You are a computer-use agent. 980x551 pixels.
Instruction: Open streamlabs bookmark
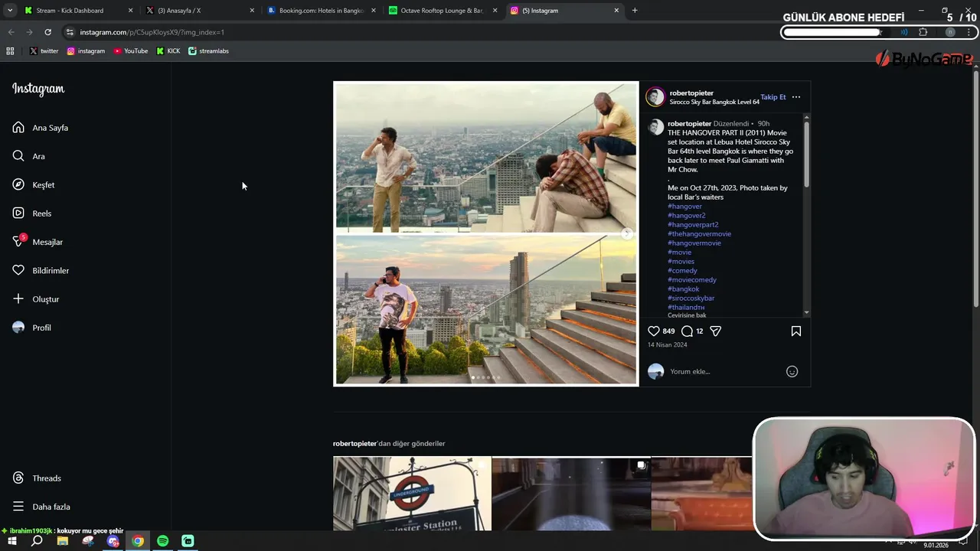pyautogui.click(x=208, y=51)
